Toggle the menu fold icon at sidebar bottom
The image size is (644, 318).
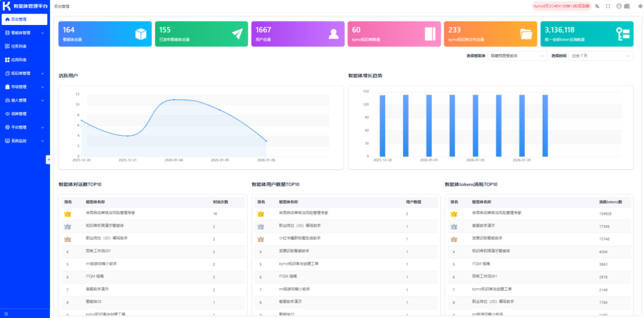click(x=7, y=313)
